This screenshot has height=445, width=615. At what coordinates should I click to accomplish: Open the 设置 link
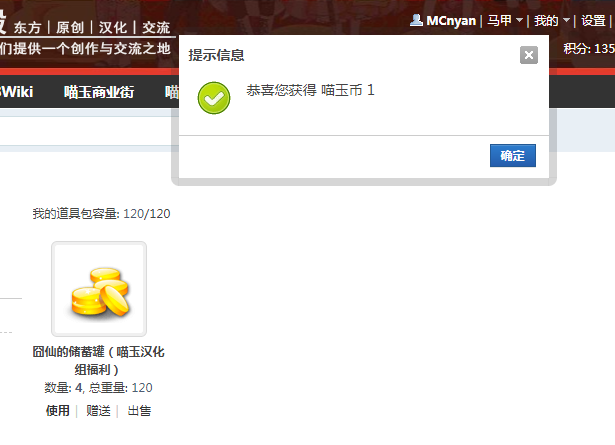(593, 20)
